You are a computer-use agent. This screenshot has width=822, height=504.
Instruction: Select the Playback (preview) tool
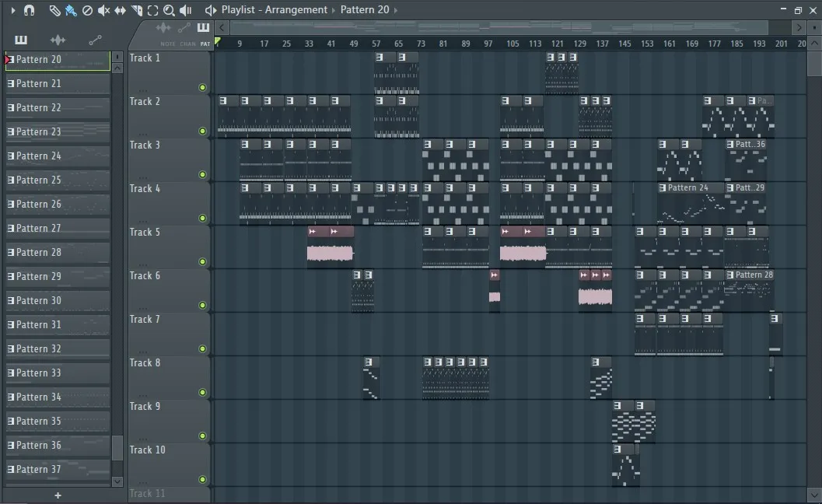tap(184, 10)
